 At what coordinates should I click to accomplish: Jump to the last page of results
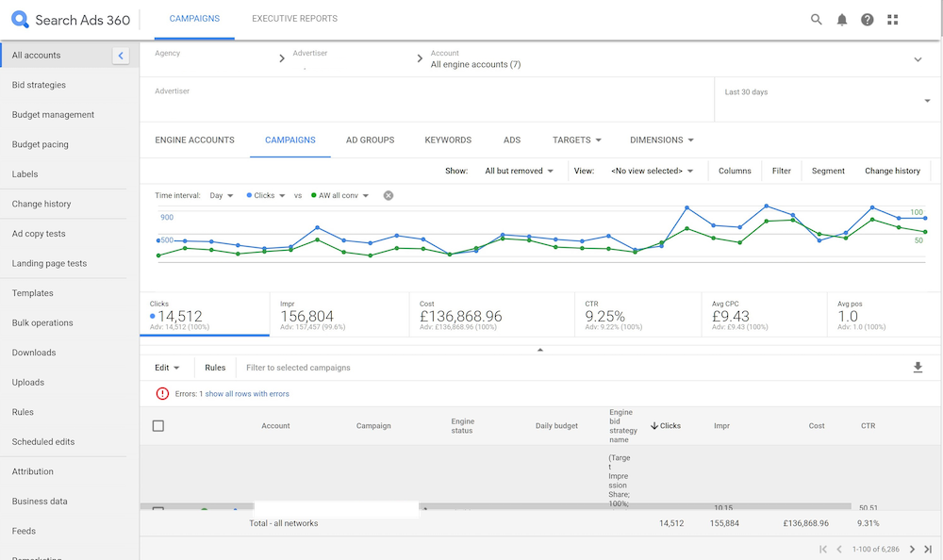[x=928, y=550]
